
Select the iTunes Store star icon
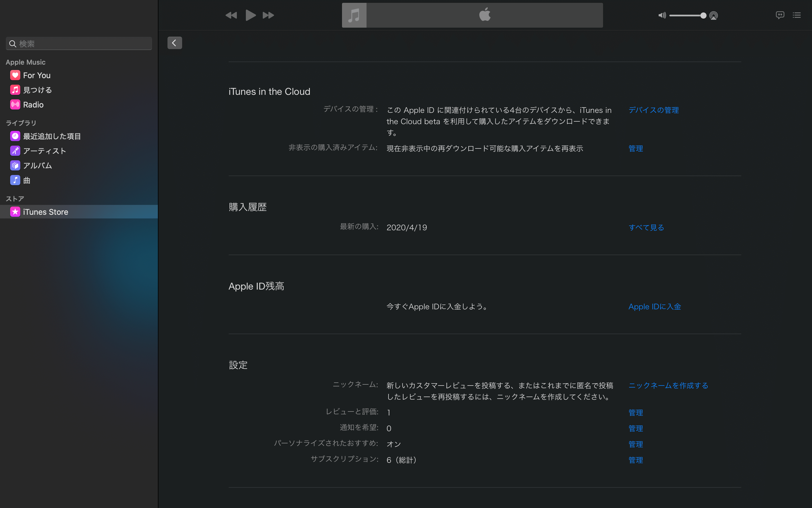coord(15,212)
